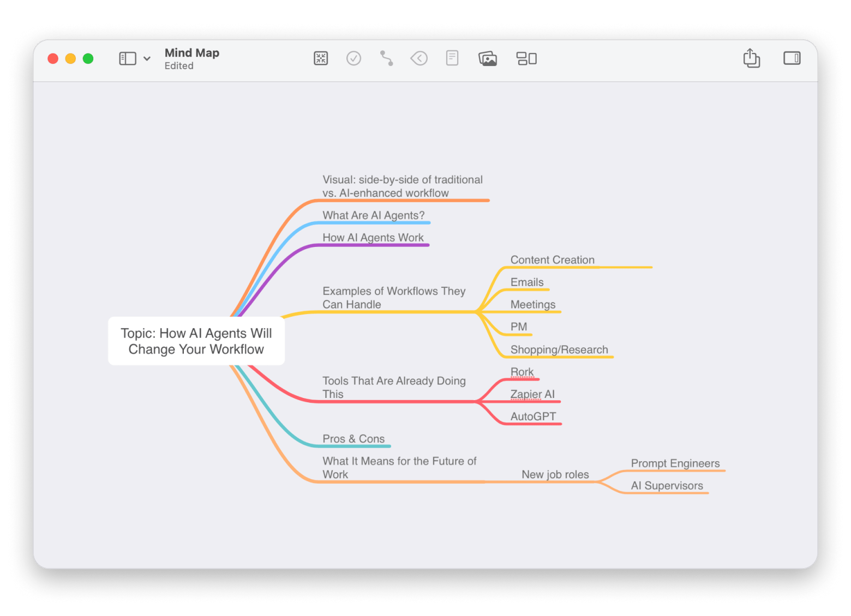Select the 'How AI Agents Work' node
Viewport: 851px width, 616px height.
click(x=373, y=238)
